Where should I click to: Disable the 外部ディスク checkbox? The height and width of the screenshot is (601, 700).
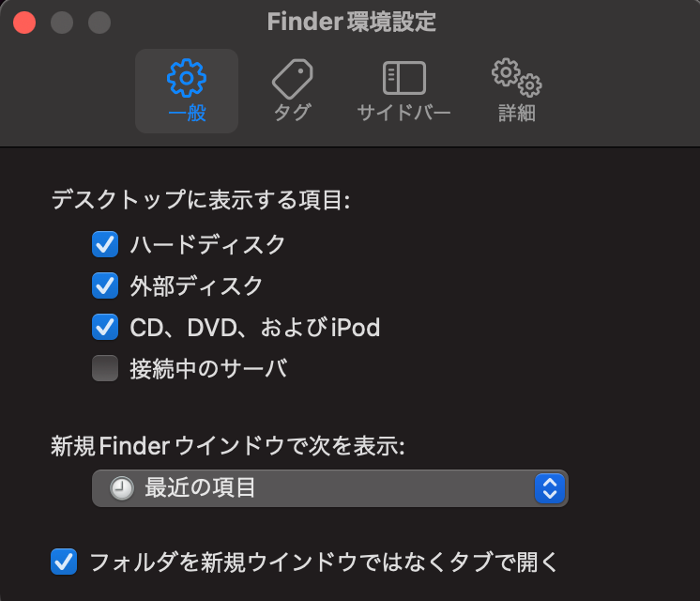tap(105, 285)
